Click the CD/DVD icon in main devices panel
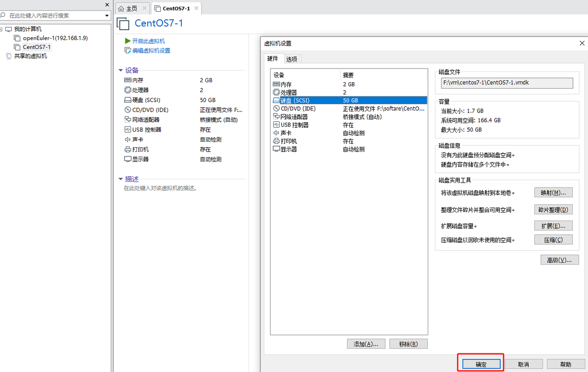This screenshot has width=588, height=372. [x=128, y=110]
